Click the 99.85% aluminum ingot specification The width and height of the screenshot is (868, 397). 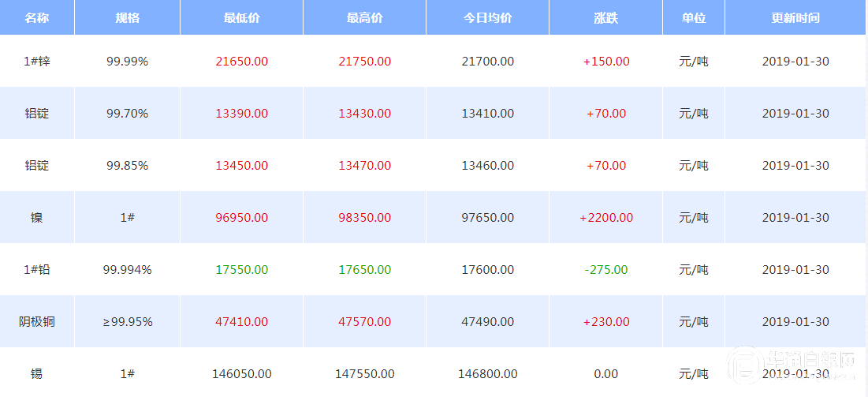(127, 165)
